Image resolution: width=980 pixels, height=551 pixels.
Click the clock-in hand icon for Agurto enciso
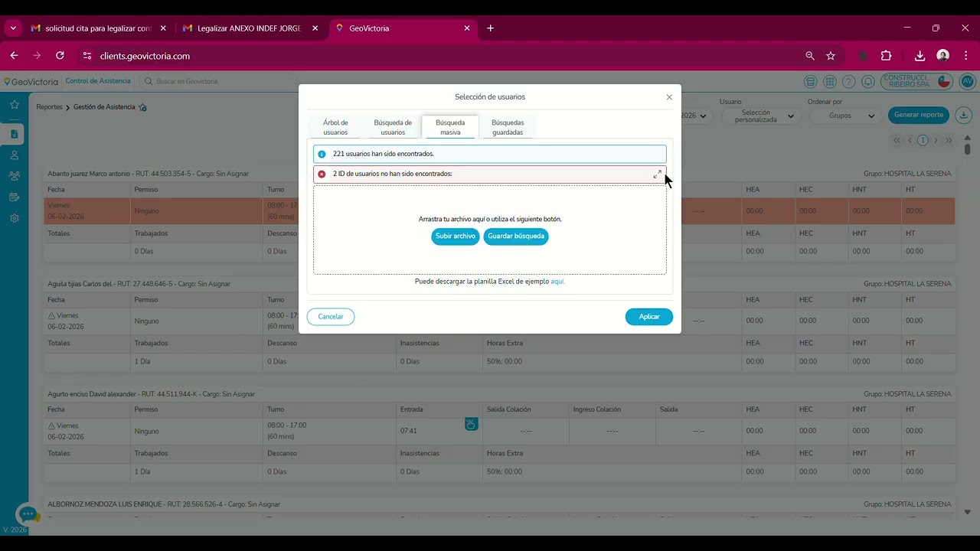tap(472, 424)
